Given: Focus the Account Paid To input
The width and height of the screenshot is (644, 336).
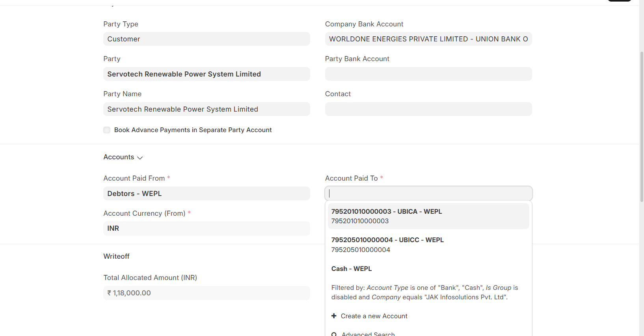Looking at the screenshot, I should click(428, 193).
